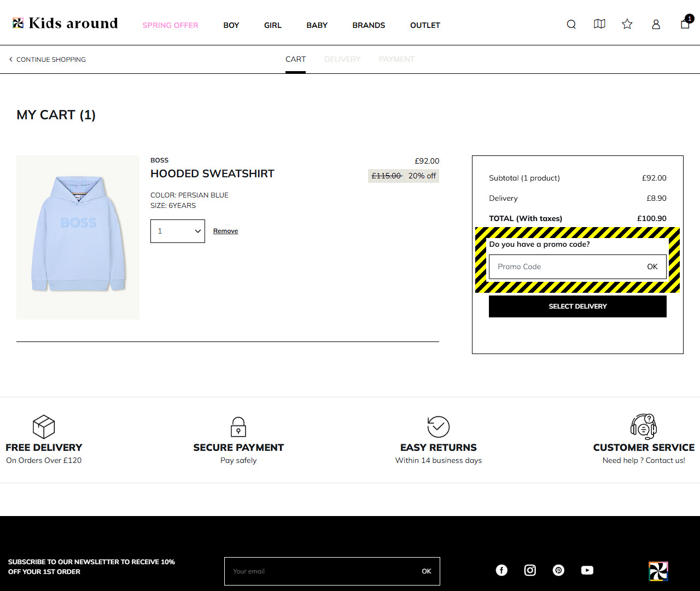Image resolution: width=700 pixels, height=591 pixels.
Task: Open the shopping bag icon
Action: (x=685, y=24)
